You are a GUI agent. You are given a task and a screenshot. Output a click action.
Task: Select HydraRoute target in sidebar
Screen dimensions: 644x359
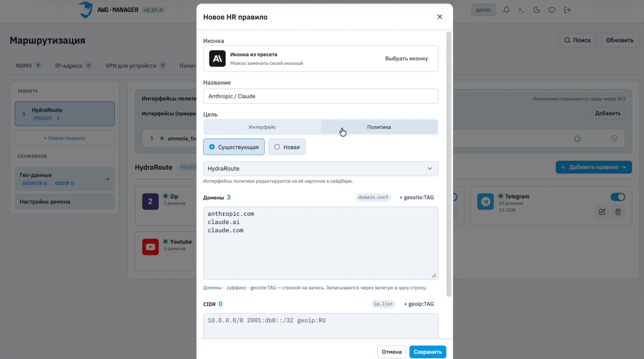coord(65,114)
